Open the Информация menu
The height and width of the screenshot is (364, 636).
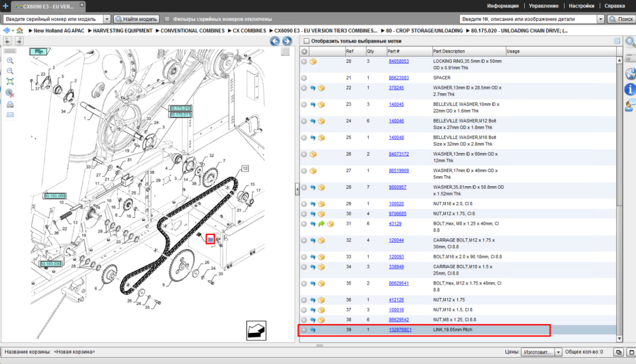(502, 6)
